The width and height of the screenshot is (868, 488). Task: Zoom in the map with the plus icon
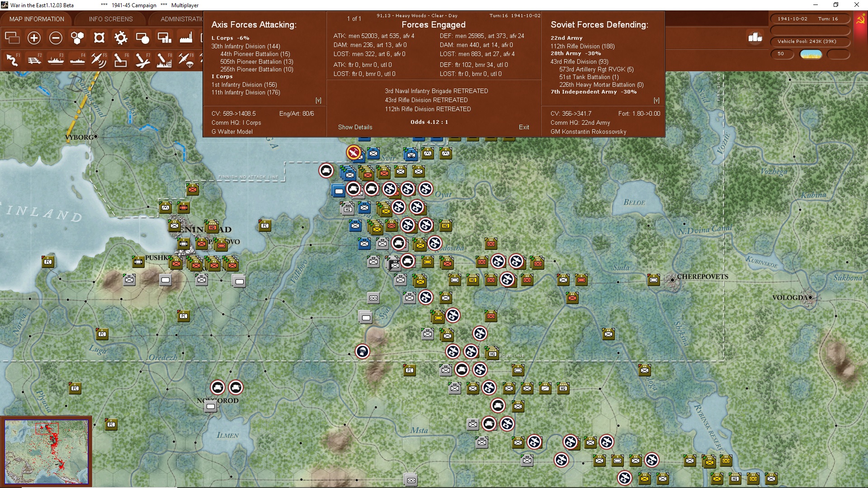[34, 38]
